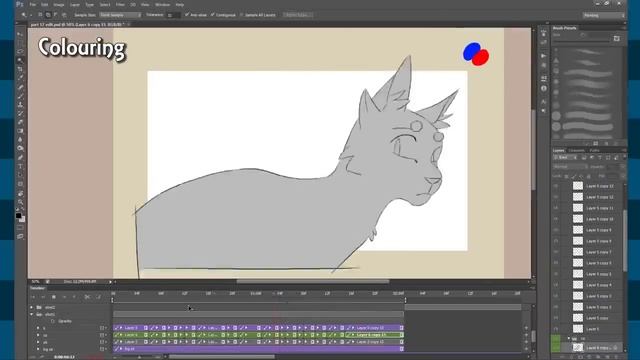Switch to the Channels tab
Image resolution: width=640 pixels, height=360 pixels.
(576, 150)
